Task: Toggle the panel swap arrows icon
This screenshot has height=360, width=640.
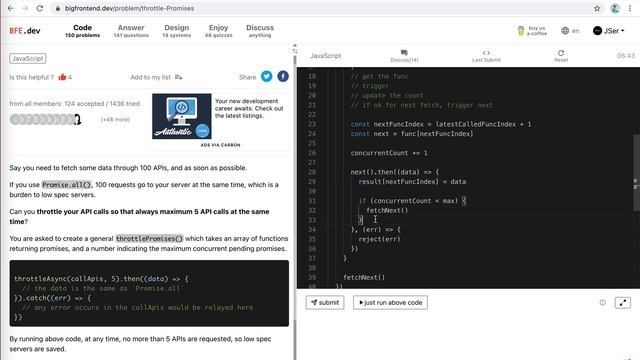Action: pyautogui.click(x=295, y=51)
